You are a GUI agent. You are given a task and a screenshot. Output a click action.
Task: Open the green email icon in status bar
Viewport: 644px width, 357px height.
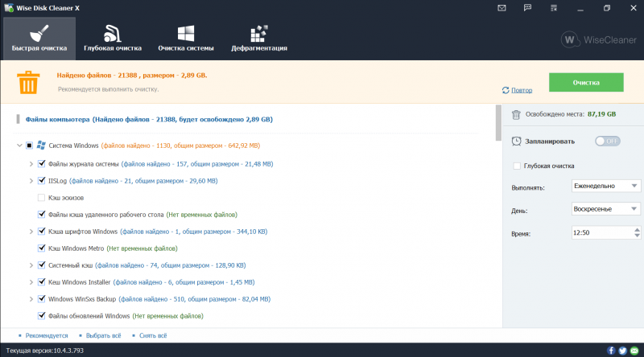click(634, 351)
